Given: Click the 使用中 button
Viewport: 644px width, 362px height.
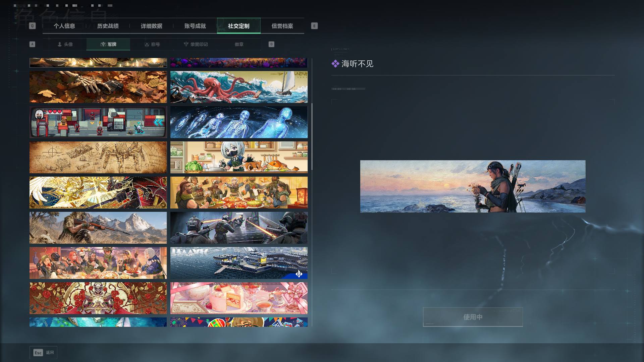Looking at the screenshot, I should point(473,317).
